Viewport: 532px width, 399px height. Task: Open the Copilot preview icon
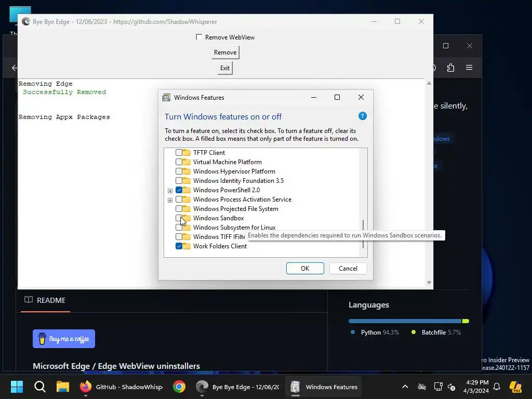click(x=515, y=387)
